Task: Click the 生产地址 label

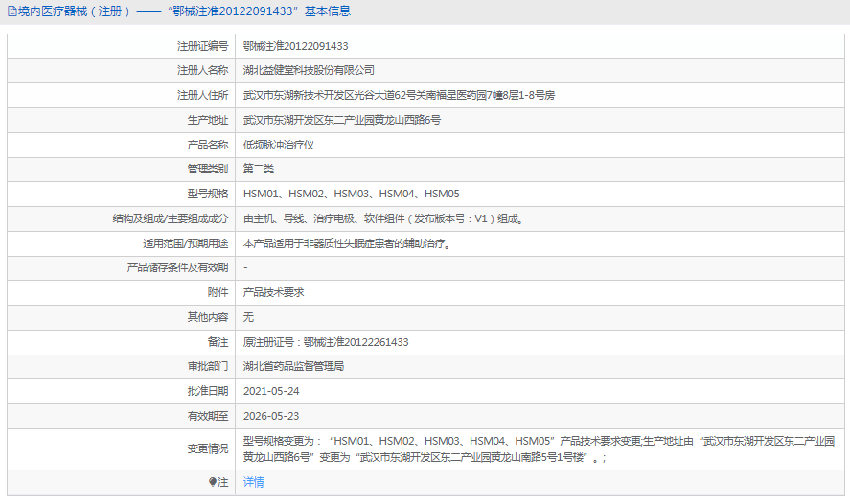Action: [208, 120]
